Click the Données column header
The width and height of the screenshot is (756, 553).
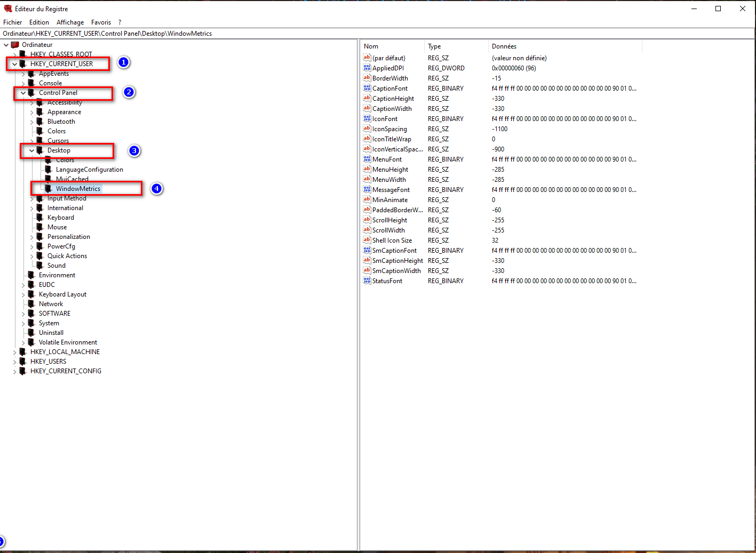[x=564, y=46]
